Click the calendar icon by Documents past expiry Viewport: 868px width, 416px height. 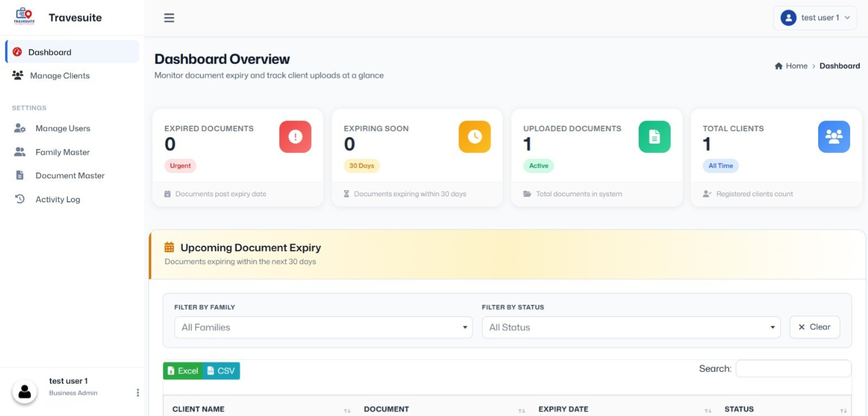pos(168,194)
